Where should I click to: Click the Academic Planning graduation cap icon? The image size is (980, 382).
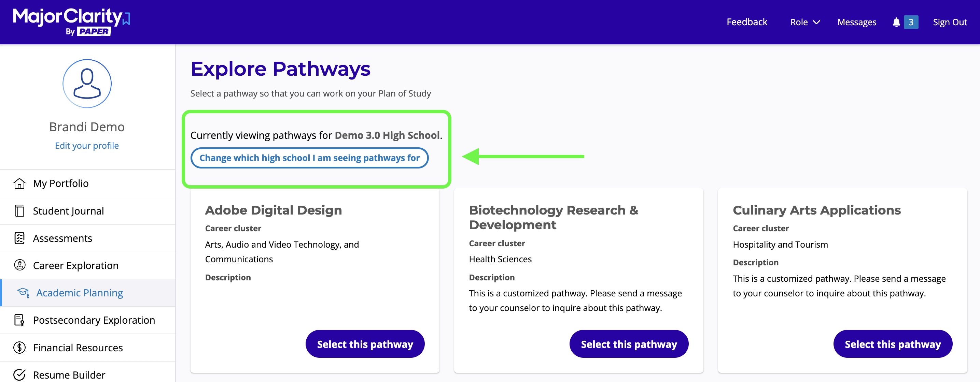click(x=24, y=293)
